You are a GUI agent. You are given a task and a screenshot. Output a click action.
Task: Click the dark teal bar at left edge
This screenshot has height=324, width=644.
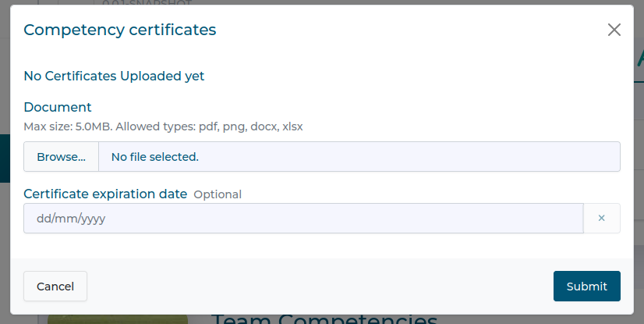[x=4, y=158]
